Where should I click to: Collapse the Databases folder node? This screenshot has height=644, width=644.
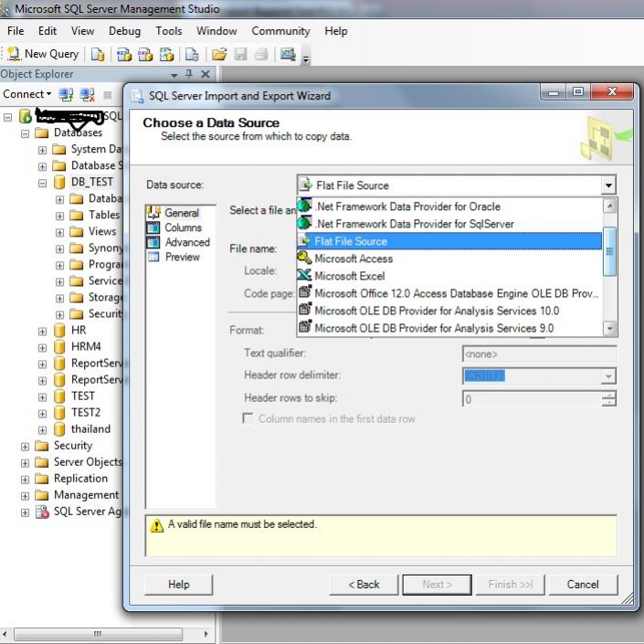(x=25, y=133)
